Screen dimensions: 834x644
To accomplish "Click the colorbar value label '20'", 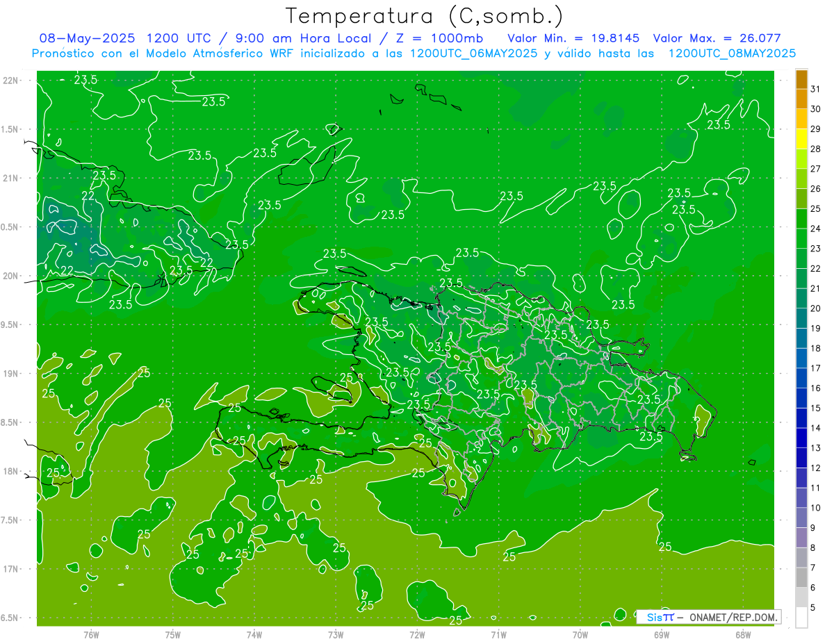I will pyautogui.click(x=816, y=308).
